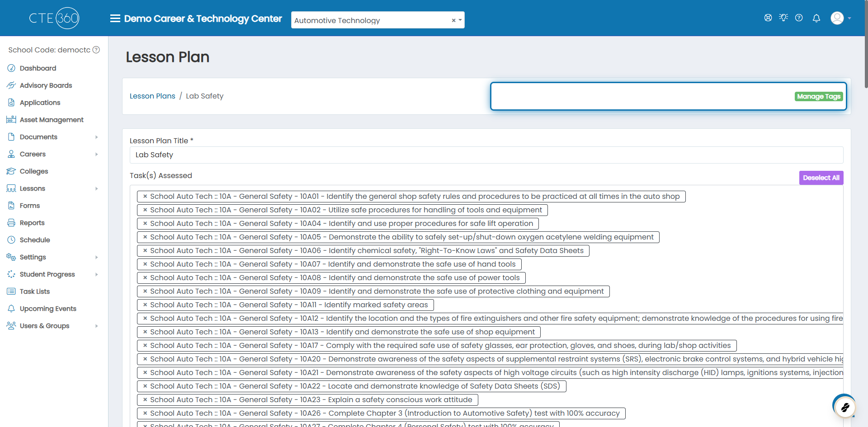Open notifications bell icon
Screen dimensions: 868x427
[816, 18]
